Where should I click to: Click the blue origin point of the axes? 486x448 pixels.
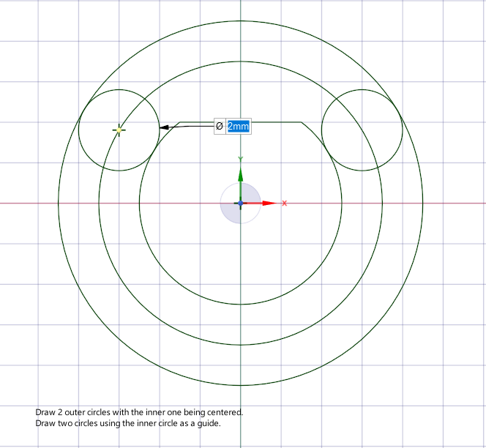pyautogui.click(x=241, y=204)
